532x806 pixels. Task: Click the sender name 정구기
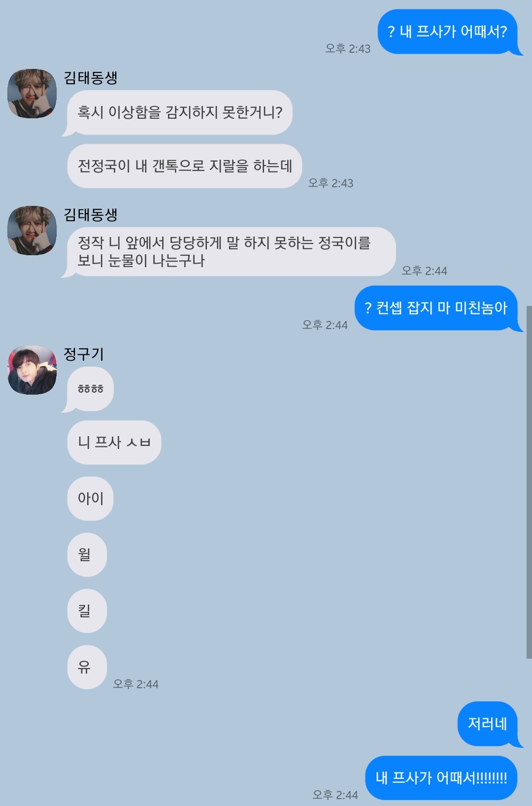coord(84,354)
